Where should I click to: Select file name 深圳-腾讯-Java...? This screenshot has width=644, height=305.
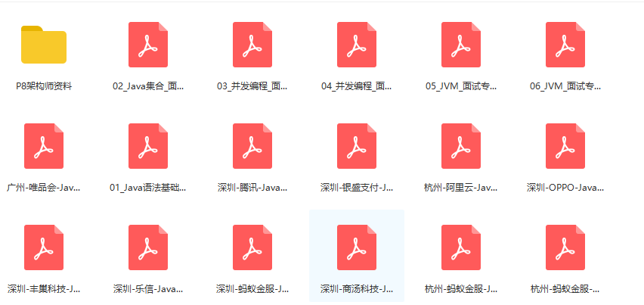pyautogui.click(x=252, y=188)
